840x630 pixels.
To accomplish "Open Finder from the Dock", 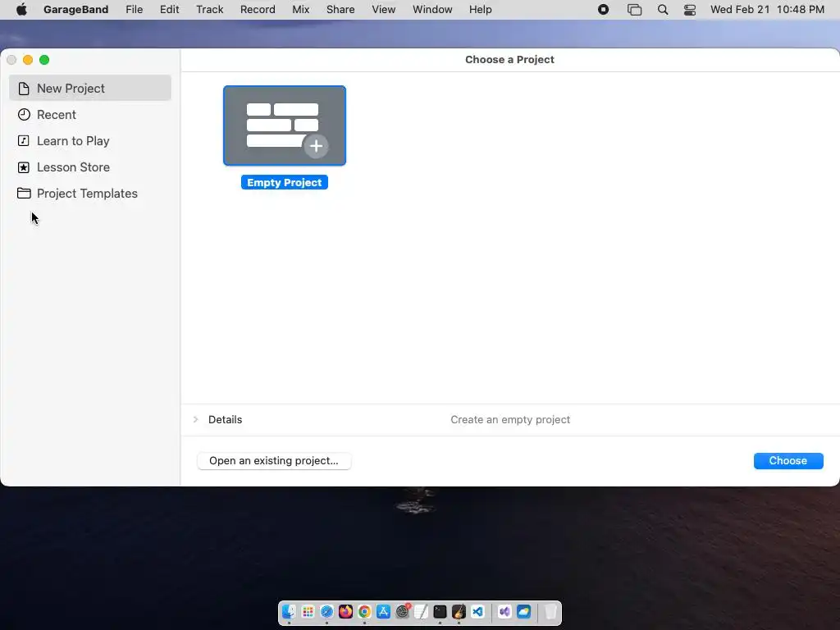I will click(x=290, y=612).
